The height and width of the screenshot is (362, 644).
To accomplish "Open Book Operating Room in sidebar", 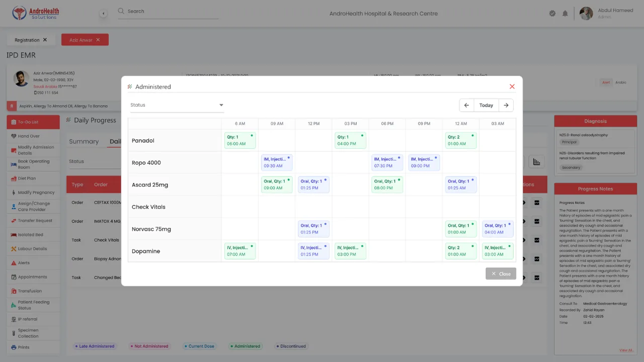I will click(33, 164).
